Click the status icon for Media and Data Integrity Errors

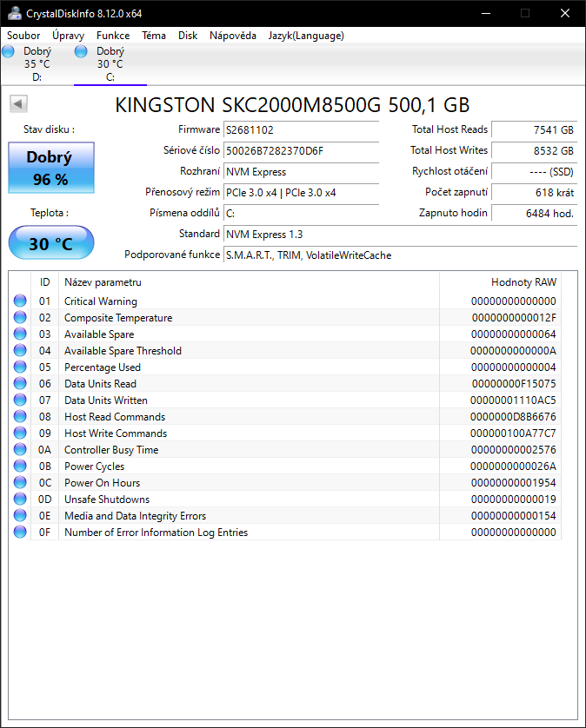pyautogui.click(x=20, y=515)
